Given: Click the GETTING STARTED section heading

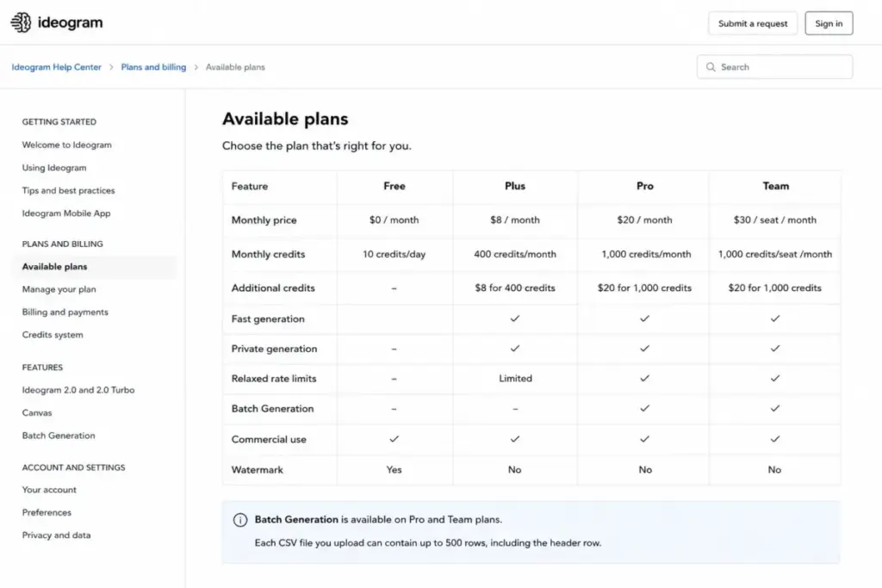Looking at the screenshot, I should (59, 121).
